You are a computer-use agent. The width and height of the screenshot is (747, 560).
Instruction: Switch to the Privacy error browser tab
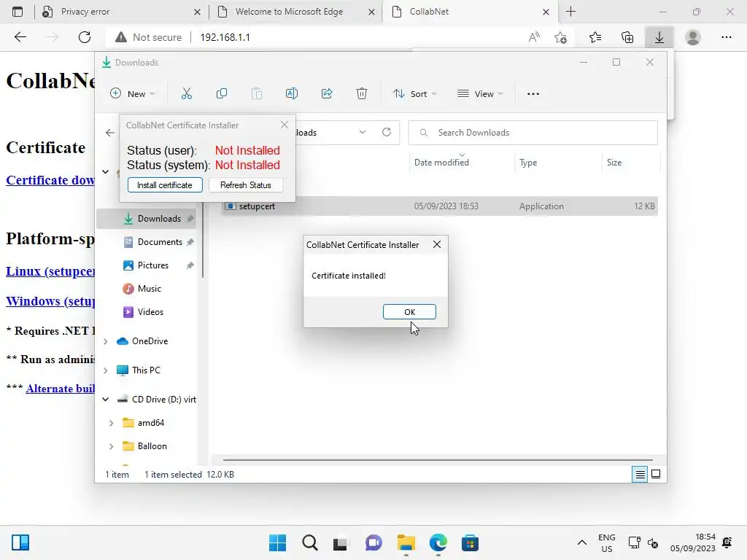(x=122, y=12)
